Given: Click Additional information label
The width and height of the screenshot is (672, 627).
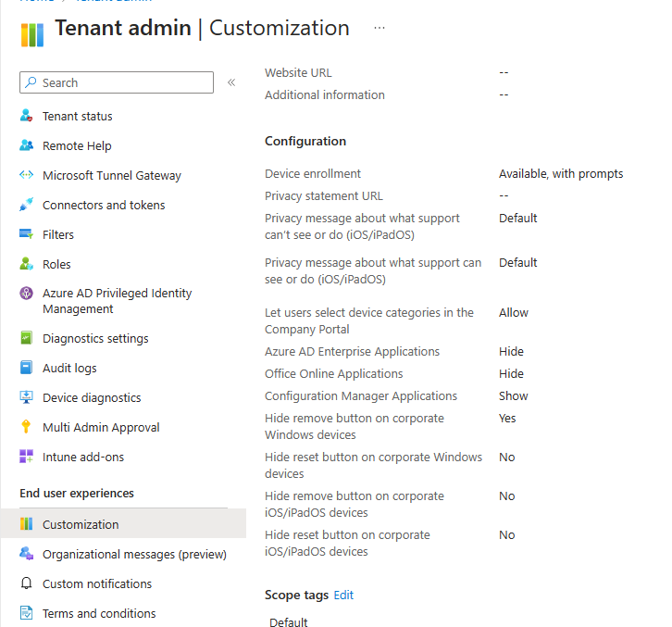Looking at the screenshot, I should point(324,94).
